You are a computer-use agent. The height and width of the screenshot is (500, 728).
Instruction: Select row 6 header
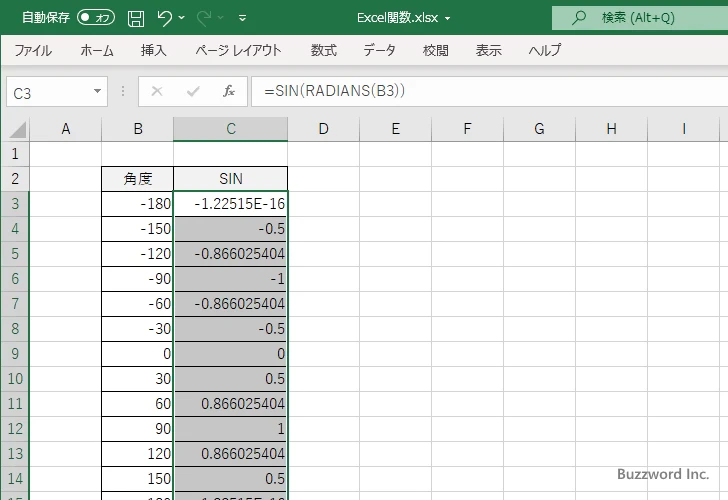[15, 279]
